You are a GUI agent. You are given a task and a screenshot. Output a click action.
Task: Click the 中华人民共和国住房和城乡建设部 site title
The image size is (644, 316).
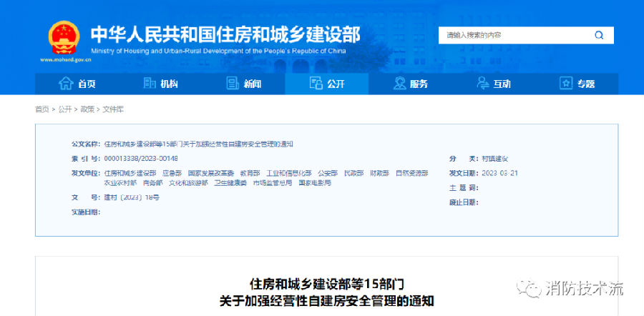click(x=225, y=34)
